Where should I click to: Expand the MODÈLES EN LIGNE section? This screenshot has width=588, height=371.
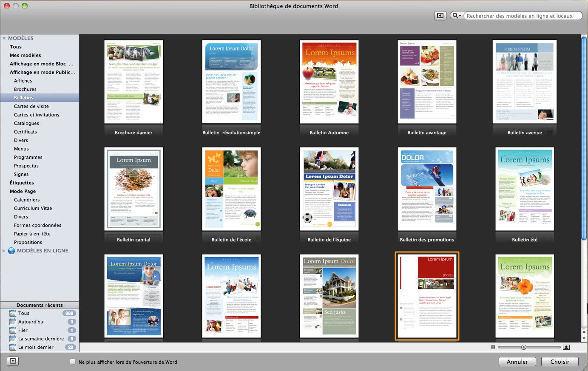(x=4, y=251)
